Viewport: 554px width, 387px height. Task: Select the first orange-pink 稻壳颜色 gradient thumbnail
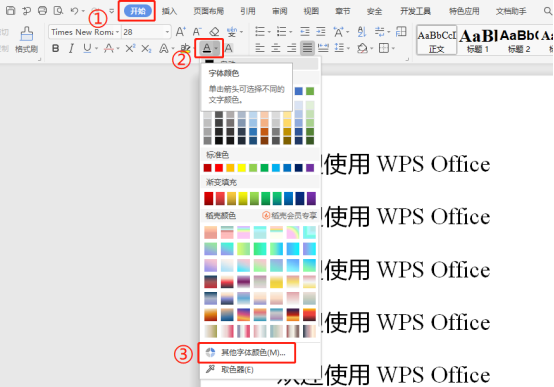(x=211, y=232)
